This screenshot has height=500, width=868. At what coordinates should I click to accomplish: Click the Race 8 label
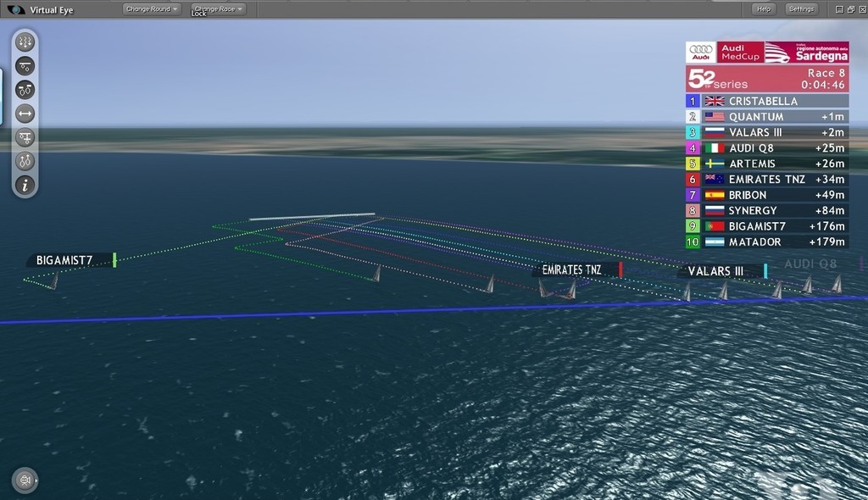pyautogui.click(x=826, y=73)
